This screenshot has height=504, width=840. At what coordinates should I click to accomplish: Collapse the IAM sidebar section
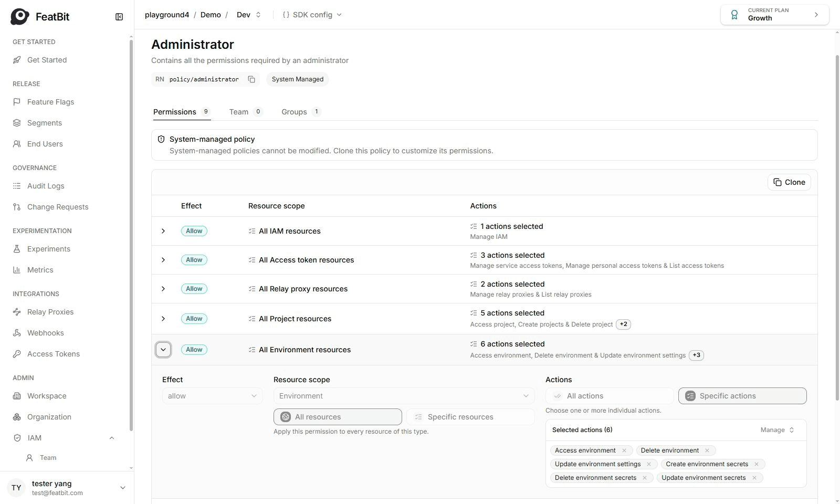pos(112,438)
